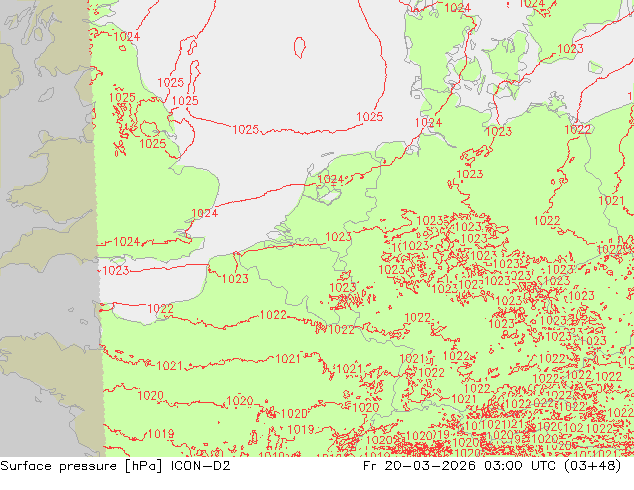Click the date "Fr 20-03-2026" in the caption
Image resolution: width=634 pixels, height=490 pixels.
click(x=419, y=466)
